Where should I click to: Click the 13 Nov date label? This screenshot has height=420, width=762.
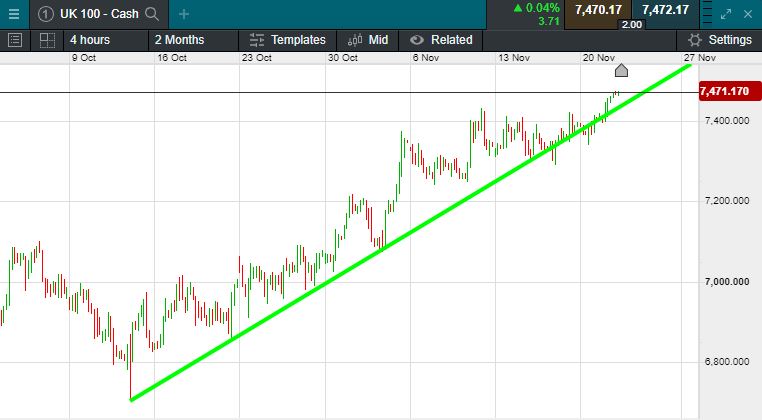click(514, 57)
